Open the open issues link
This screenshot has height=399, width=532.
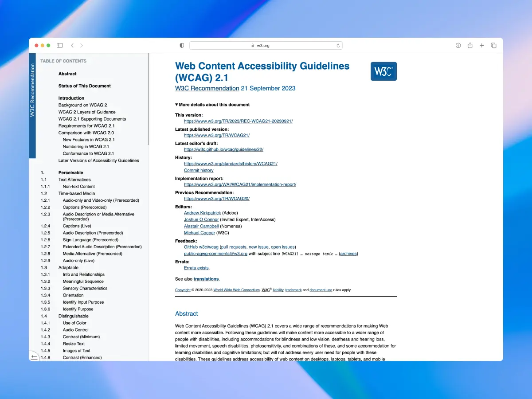[282, 247]
